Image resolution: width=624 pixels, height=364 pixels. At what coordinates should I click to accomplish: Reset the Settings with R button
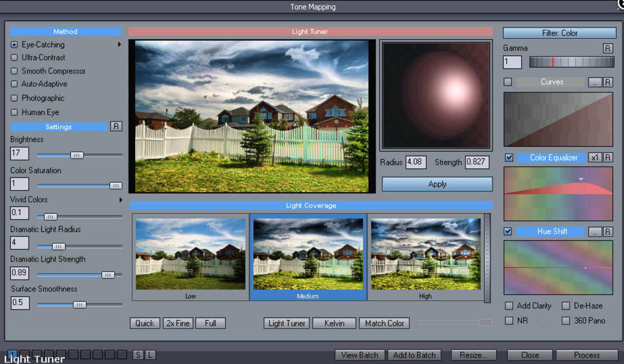coord(116,127)
